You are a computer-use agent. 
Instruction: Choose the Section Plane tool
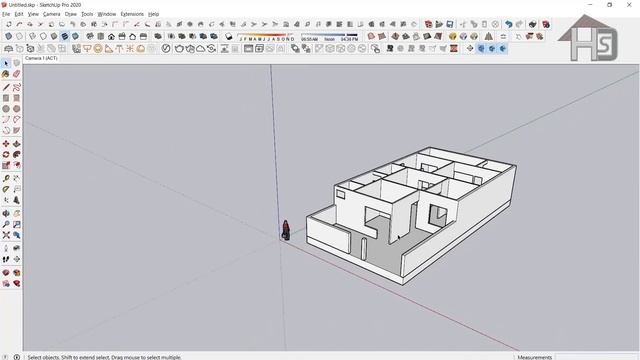[x=16, y=259]
